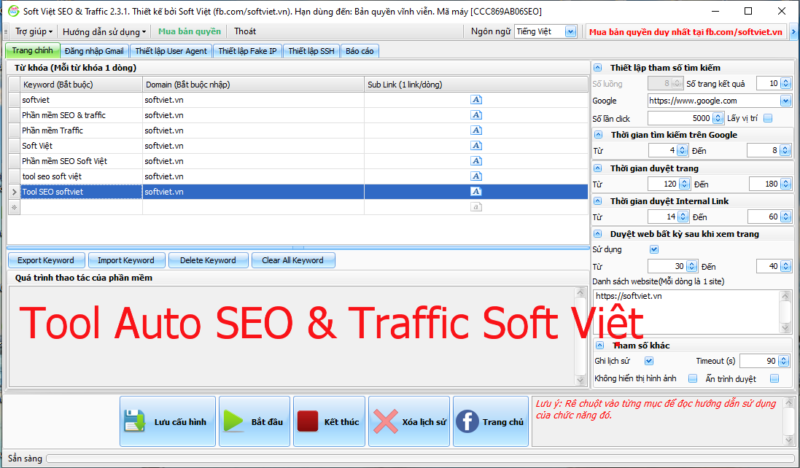Click the Import Keyword button
This screenshot has height=468, width=800.
point(126,260)
